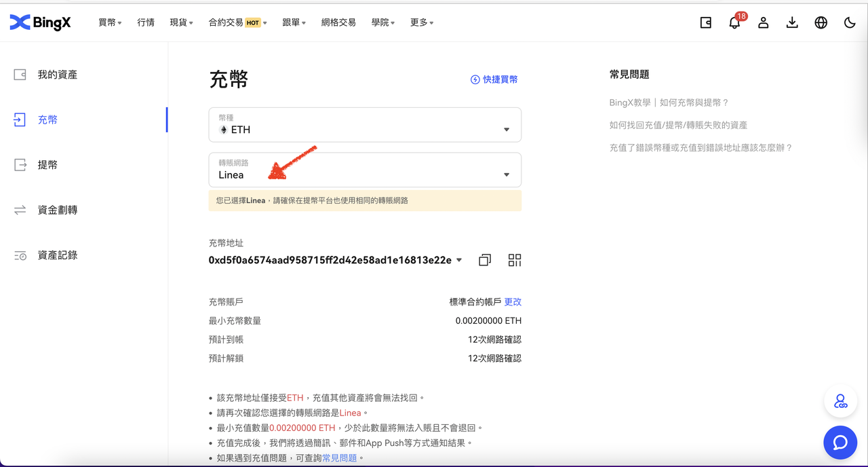Open the 學院 dropdown menu

click(383, 22)
